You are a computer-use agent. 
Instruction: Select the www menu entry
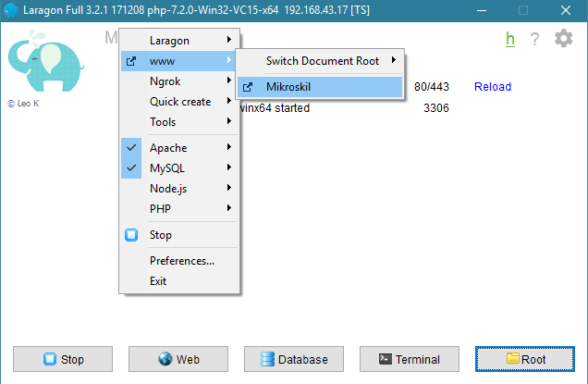[179, 61]
